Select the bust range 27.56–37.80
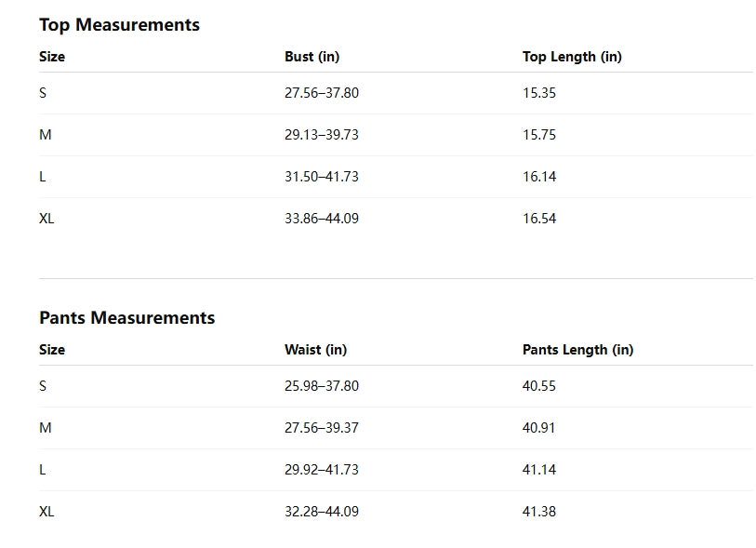 click(x=321, y=93)
